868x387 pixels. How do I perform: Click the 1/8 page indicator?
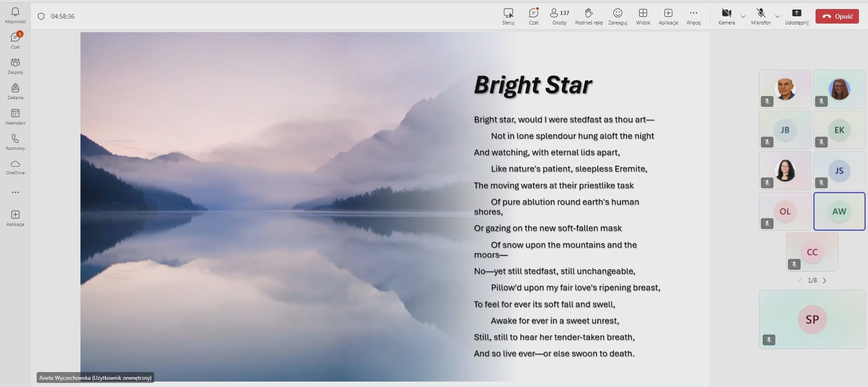click(x=812, y=281)
